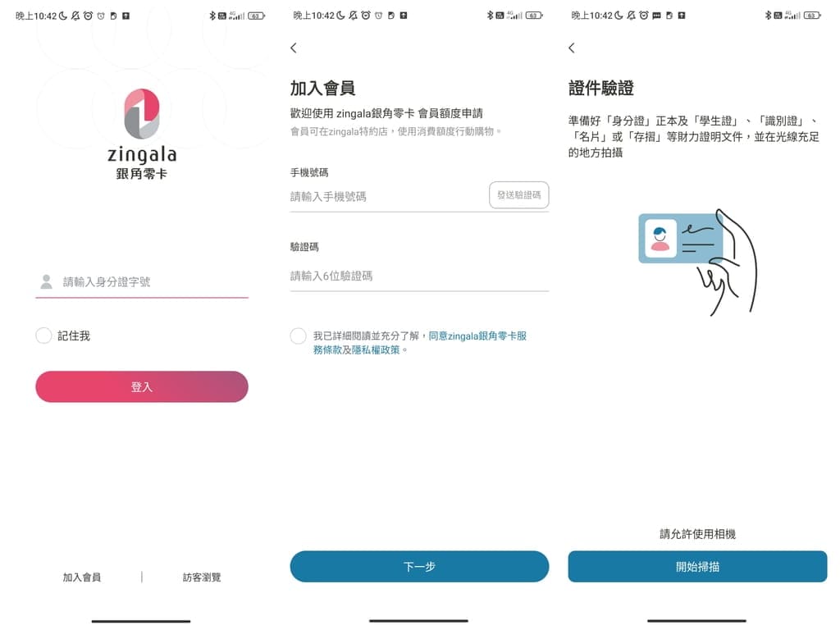Image resolution: width=840 pixels, height=630 pixels.
Task: Tap the pink 登入 login button
Action: coord(142,387)
